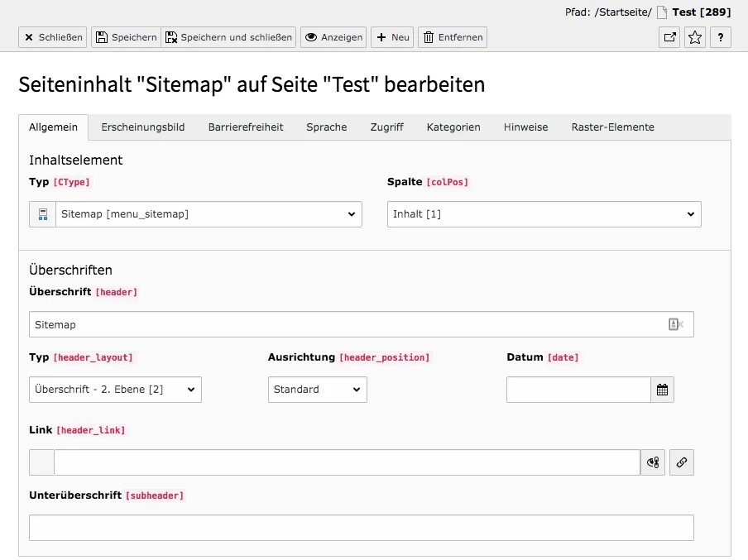
Task: Open the link wizard via the chain icon
Action: [x=681, y=462]
